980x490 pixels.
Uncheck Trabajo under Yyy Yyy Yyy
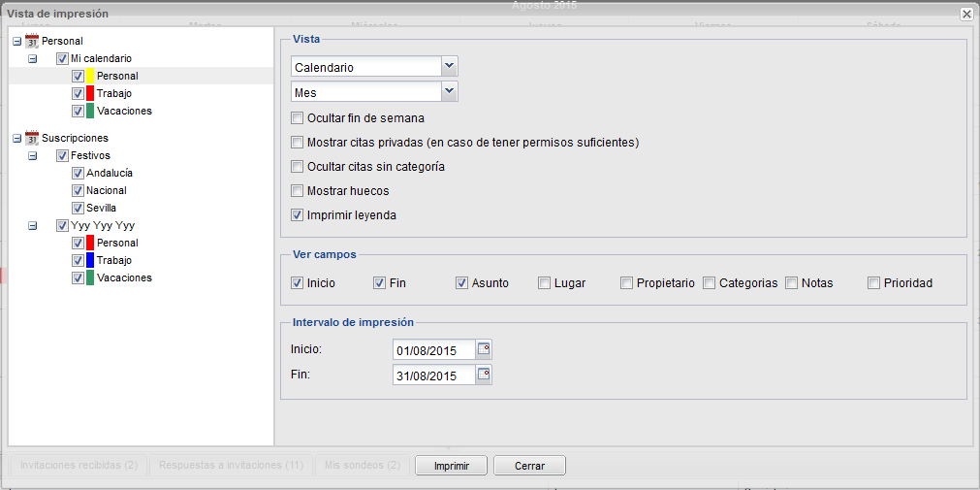tap(78, 260)
